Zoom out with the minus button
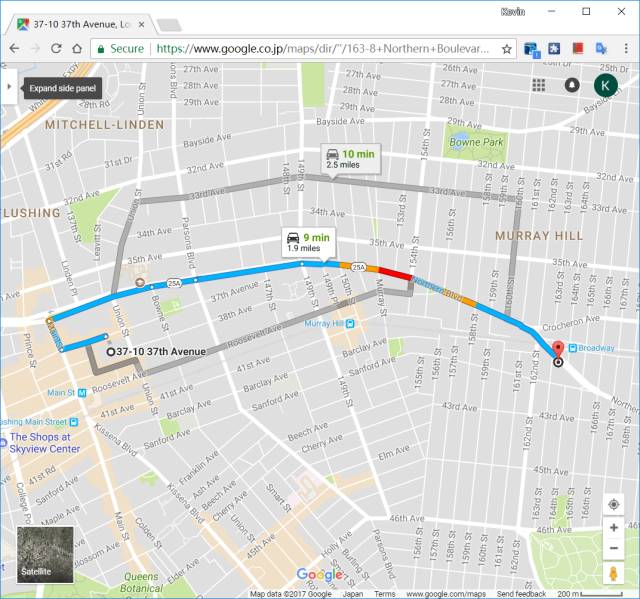This screenshot has height=599, width=640. (x=613, y=548)
